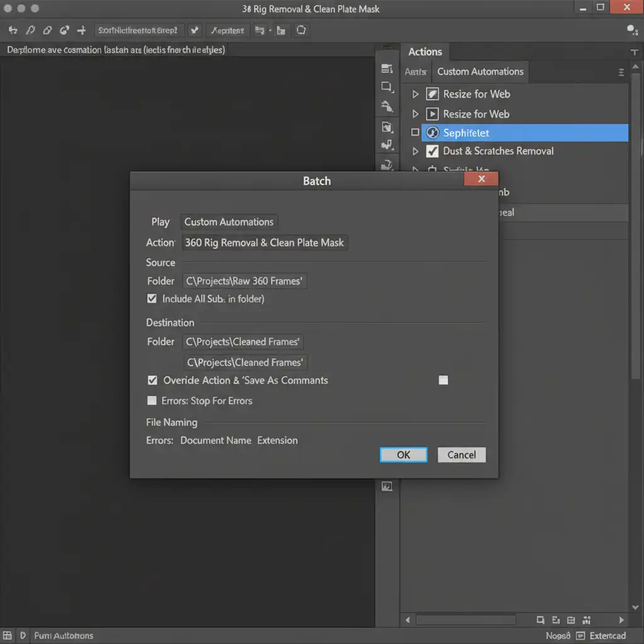Confirm the Batch dialog with OK
This screenshot has height=644, width=644.
(403, 455)
